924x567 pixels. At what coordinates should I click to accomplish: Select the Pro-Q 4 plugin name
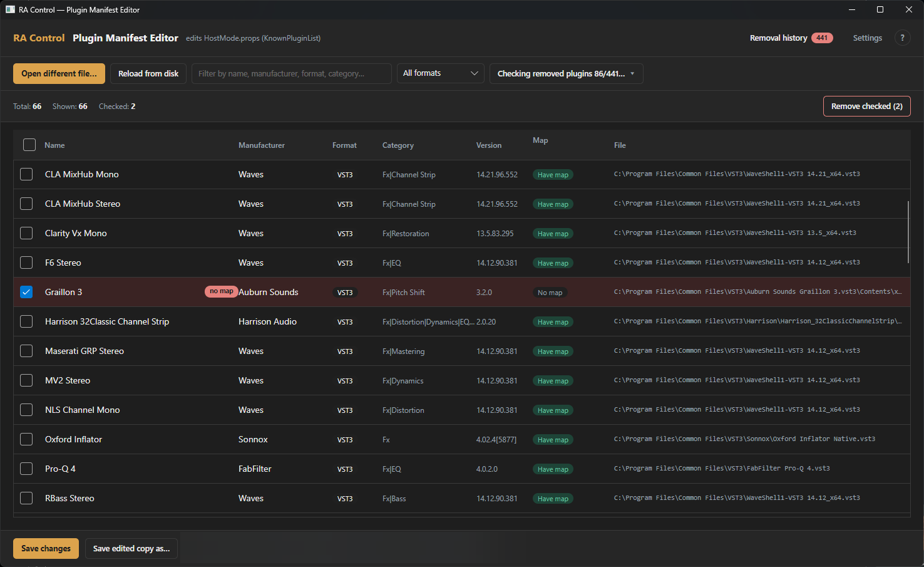point(60,469)
